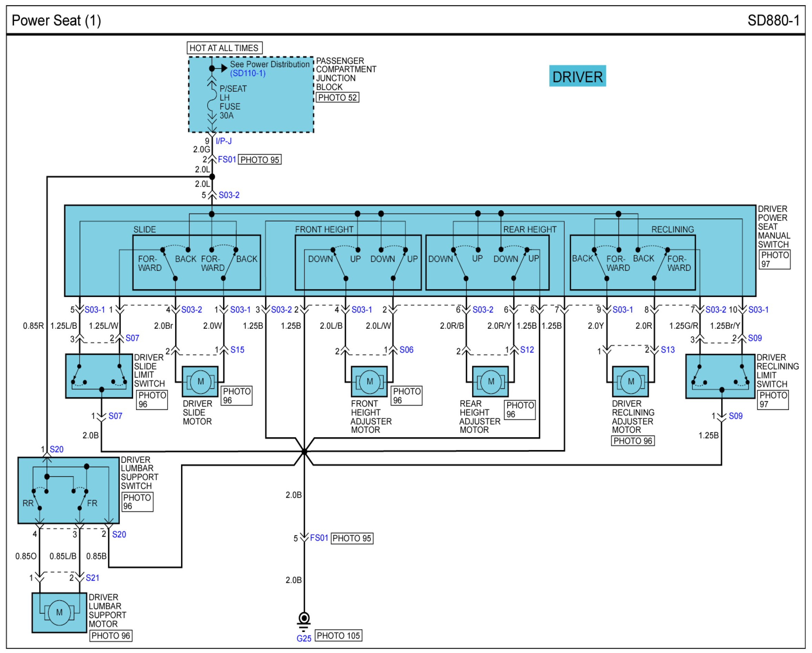Click the Reclining switch block
812x653 pixels.
coord(632,263)
